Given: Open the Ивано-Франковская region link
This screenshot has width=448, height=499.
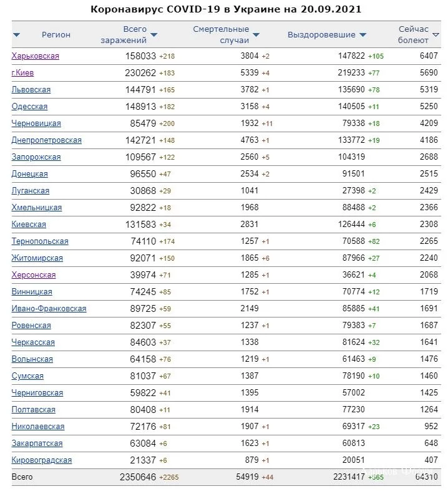Looking at the screenshot, I should [x=49, y=309].
